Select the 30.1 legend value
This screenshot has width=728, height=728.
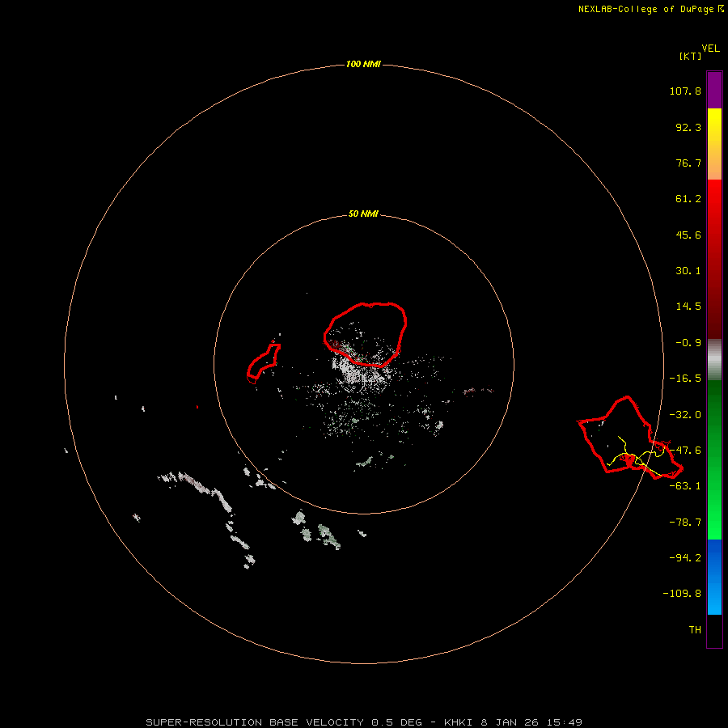tap(688, 271)
